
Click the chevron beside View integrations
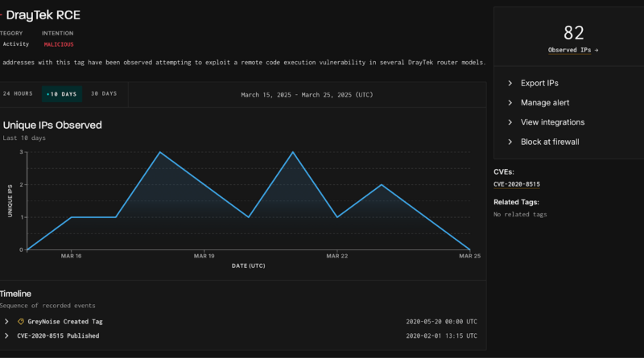(x=510, y=122)
